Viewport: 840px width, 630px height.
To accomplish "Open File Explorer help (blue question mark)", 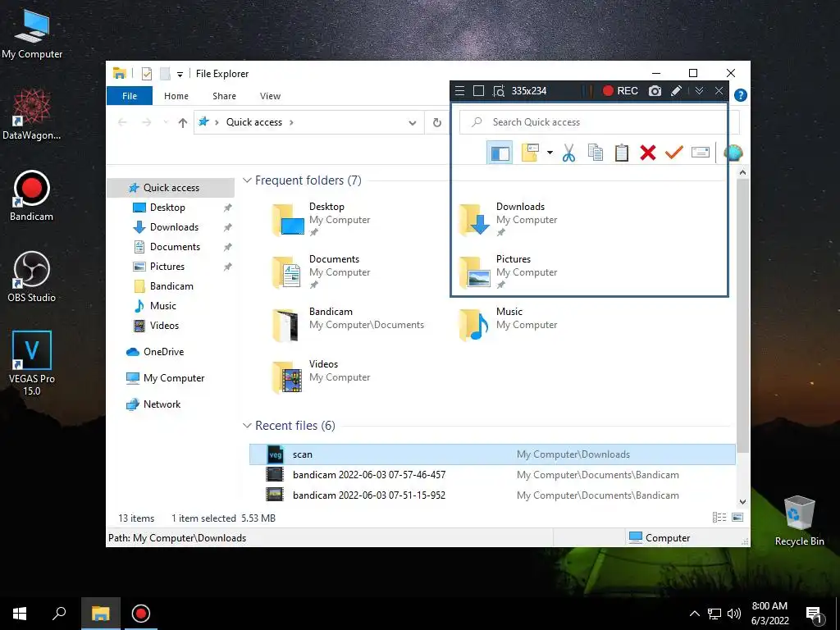I will [741, 95].
